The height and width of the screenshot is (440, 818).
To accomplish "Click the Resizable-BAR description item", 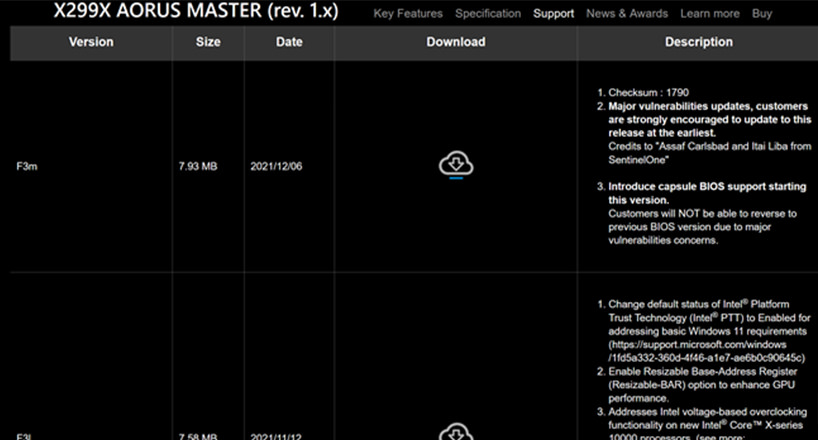I will click(x=702, y=385).
